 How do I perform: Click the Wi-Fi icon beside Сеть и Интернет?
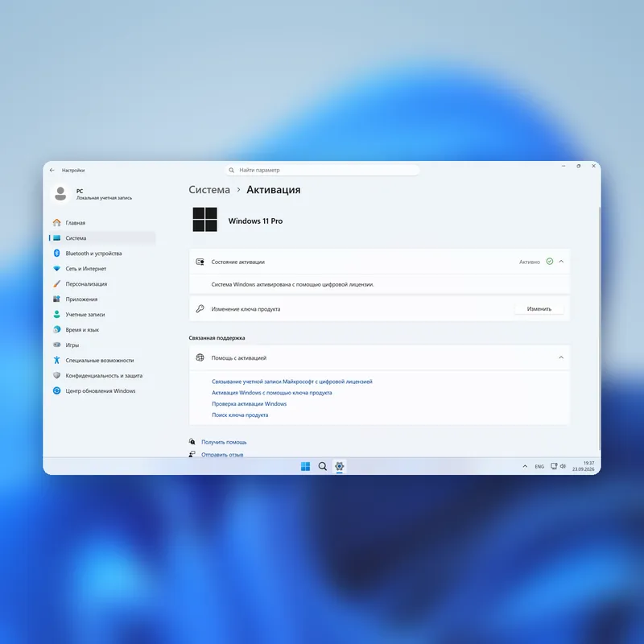56,269
